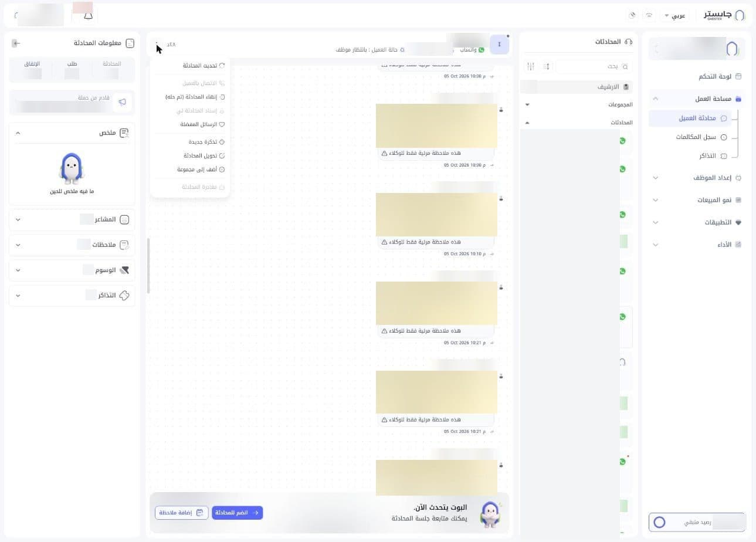
Task: Click حالة العميل : بانتظار موظف status text
Action: tap(367, 50)
